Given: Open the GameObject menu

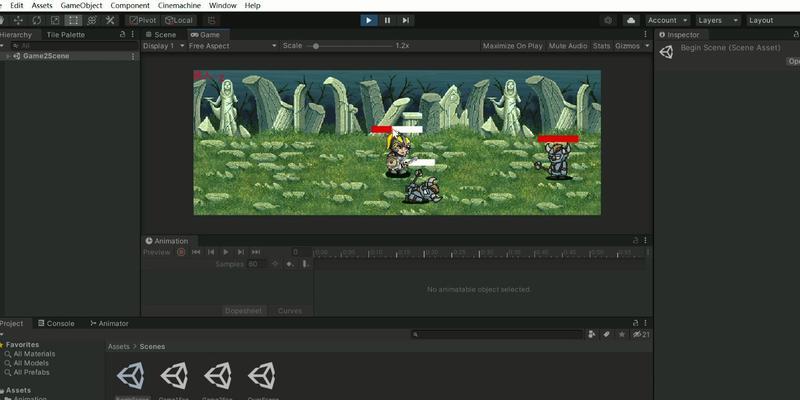Looking at the screenshot, I should (x=81, y=6).
